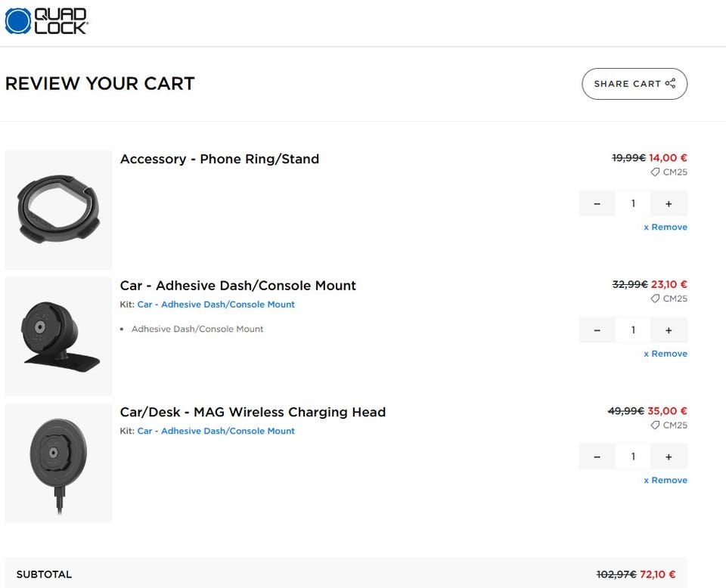
Task: Open kit link under MAG Wireless Charging Head
Action: (x=216, y=431)
